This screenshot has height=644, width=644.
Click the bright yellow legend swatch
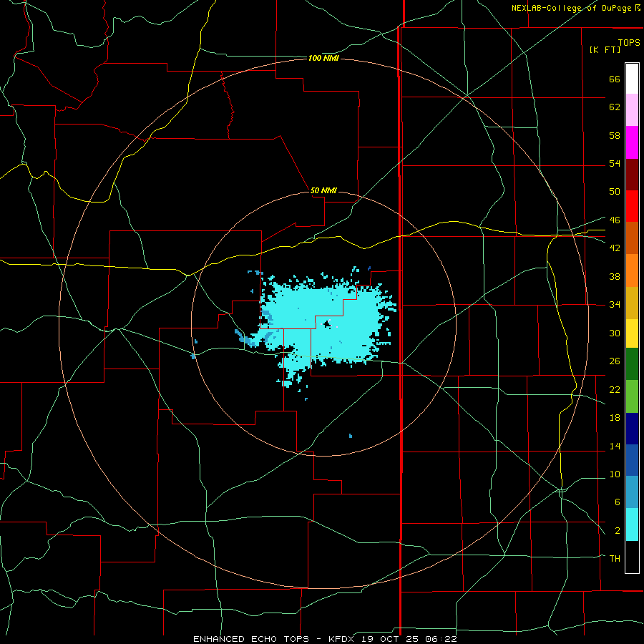click(x=632, y=333)
